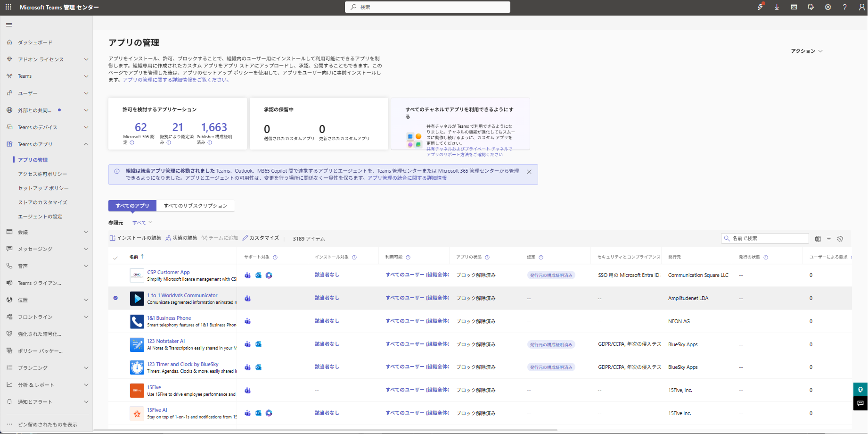
Task: Click info icon beside the サポート対象 column
Action: pos(275,258)
